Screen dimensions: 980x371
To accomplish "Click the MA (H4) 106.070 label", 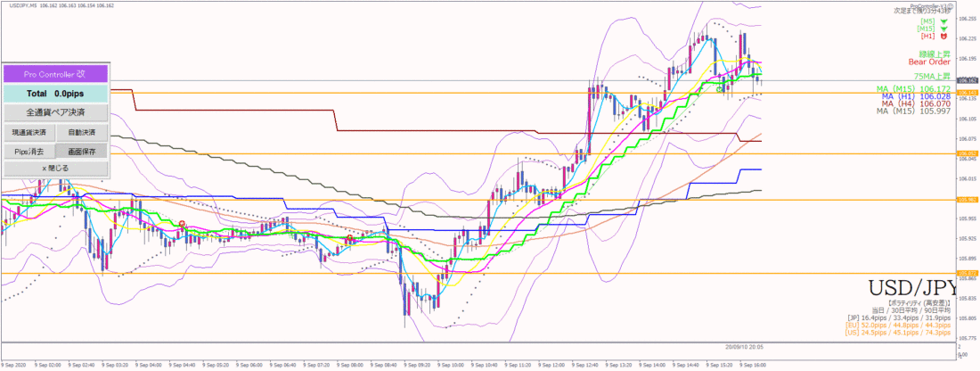I will pos(917,103).
